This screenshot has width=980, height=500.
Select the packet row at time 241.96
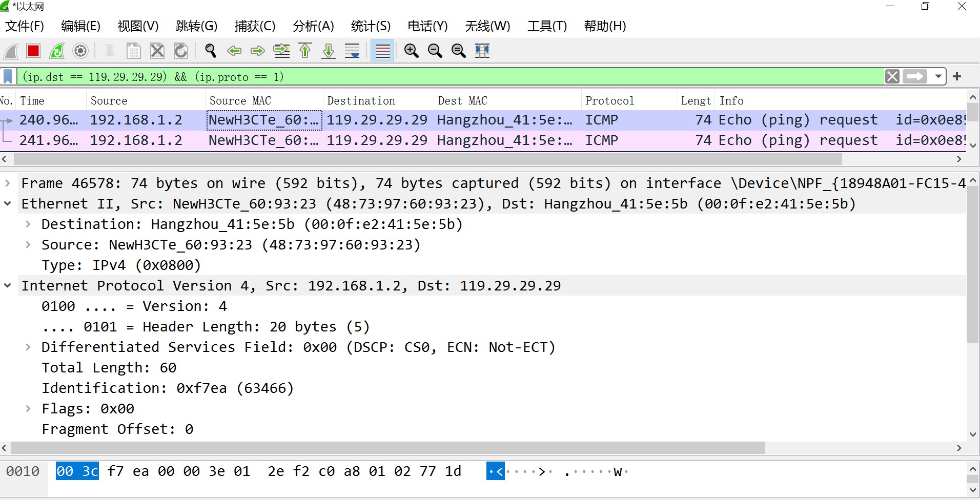(483, 140)
